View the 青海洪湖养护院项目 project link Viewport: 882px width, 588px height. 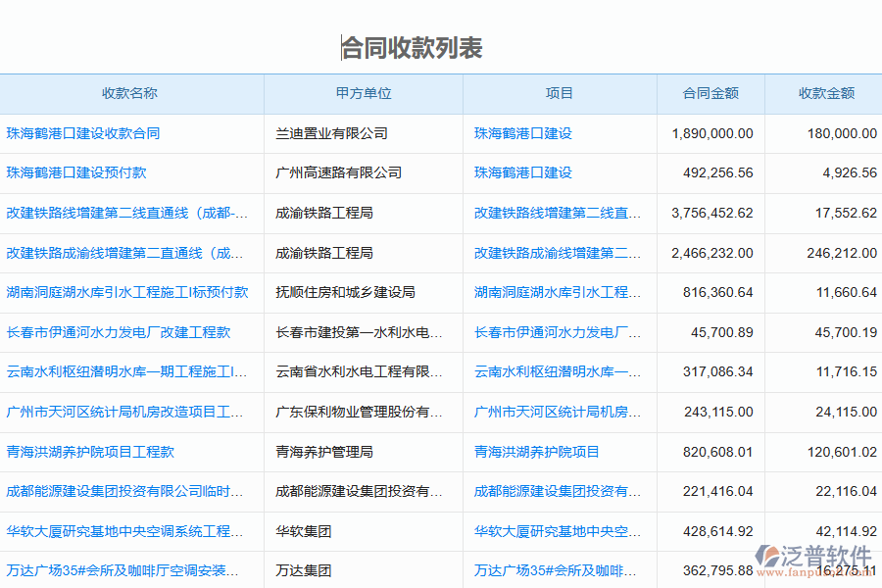pos(537,452)
